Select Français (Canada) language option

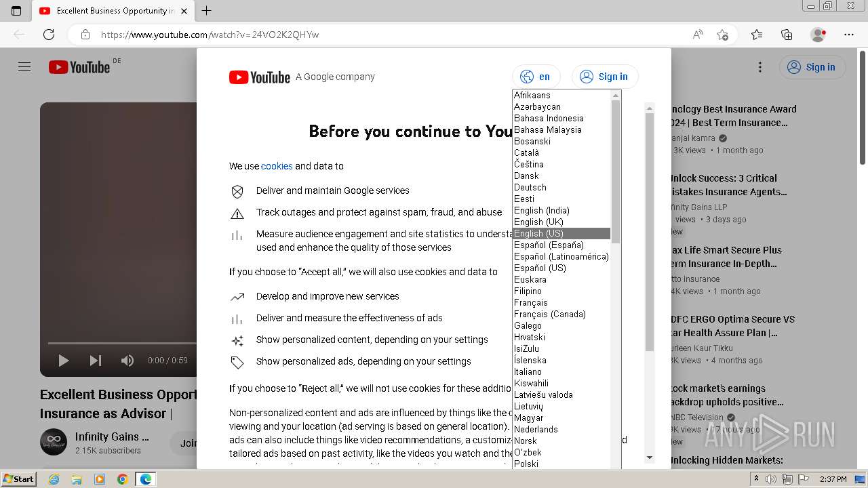click(561, 314)
